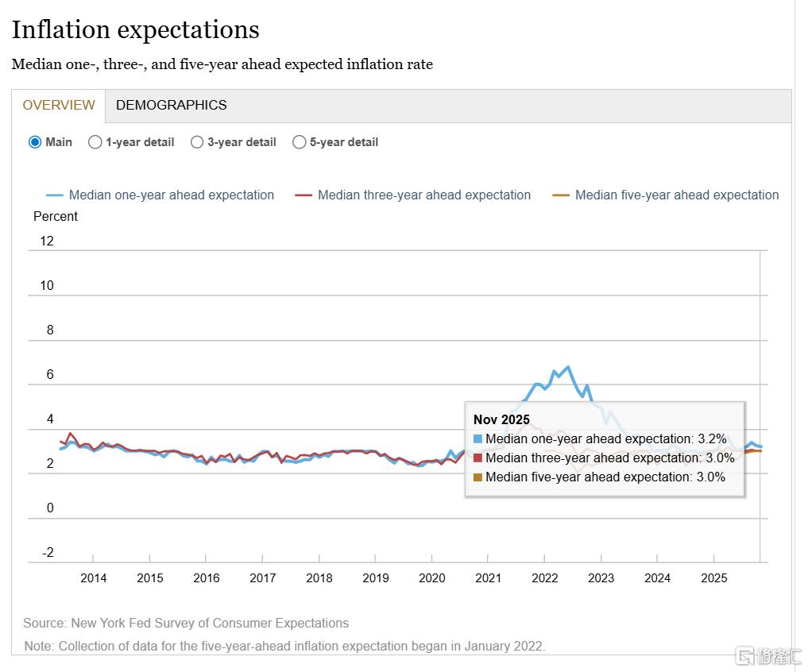Click the 2014 label on the x-axis
The image size is (808, 672).
tap(94, 578)
